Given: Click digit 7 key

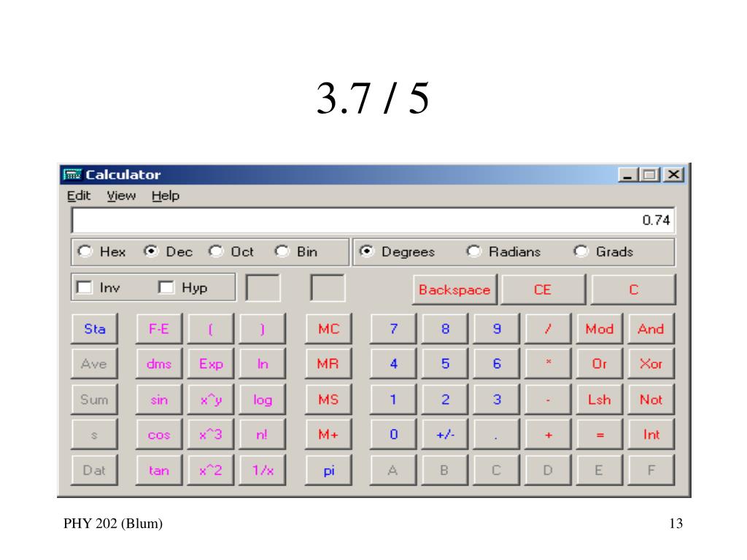Looking at the screenshot, I should [393, 329].
